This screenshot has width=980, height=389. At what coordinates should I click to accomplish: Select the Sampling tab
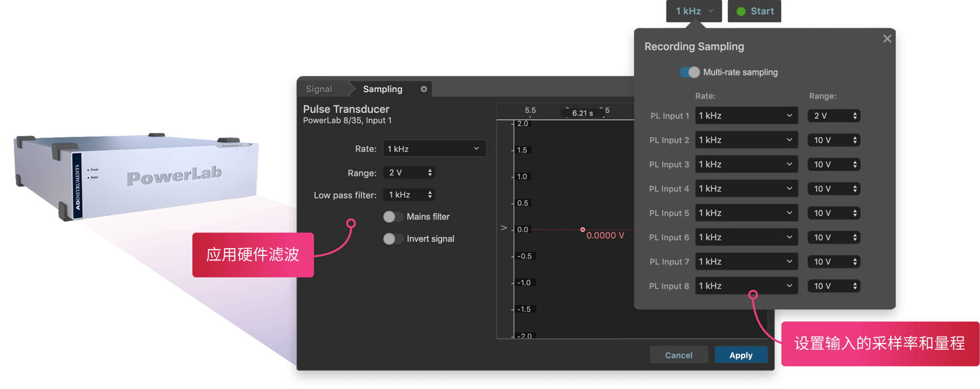[382, 89]
